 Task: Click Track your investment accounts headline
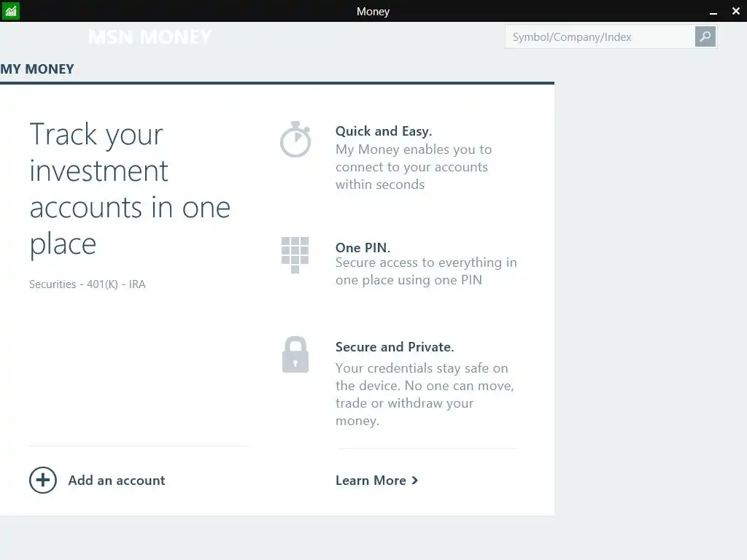[x=130, y=189]
